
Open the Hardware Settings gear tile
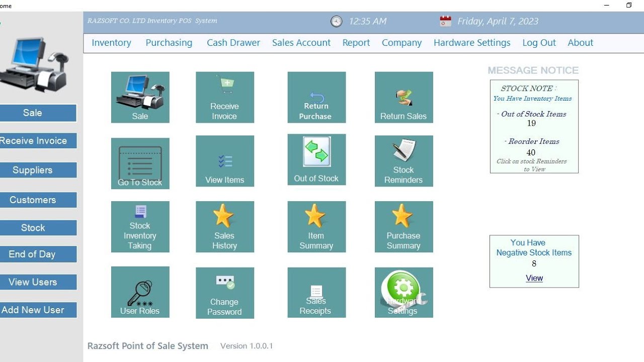click(x=404, y=293)
